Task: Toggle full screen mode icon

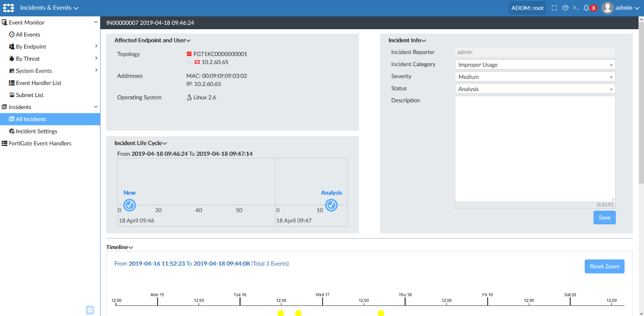Action: coord(554,8)
